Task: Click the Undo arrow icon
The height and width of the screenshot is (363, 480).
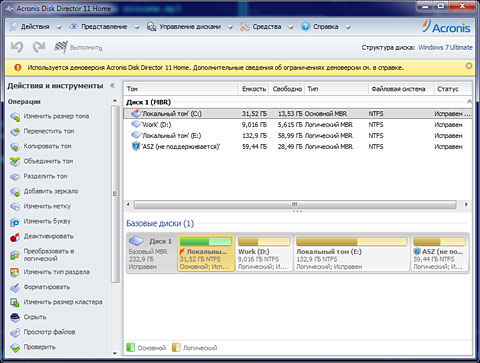Action: [x=17, y=47]
